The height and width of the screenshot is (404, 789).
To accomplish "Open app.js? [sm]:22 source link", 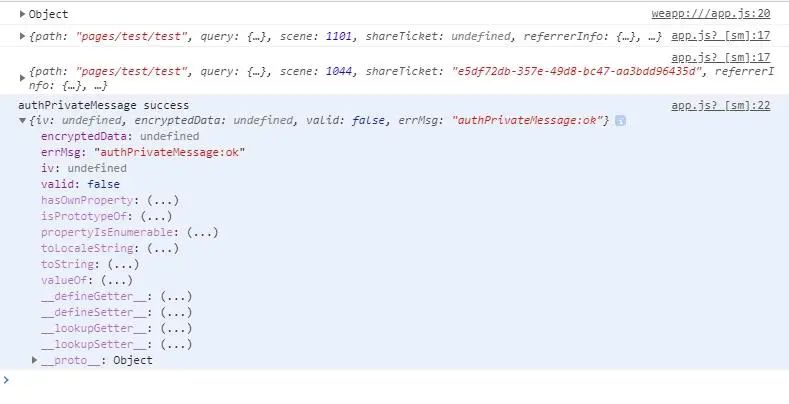I will 721,106.
